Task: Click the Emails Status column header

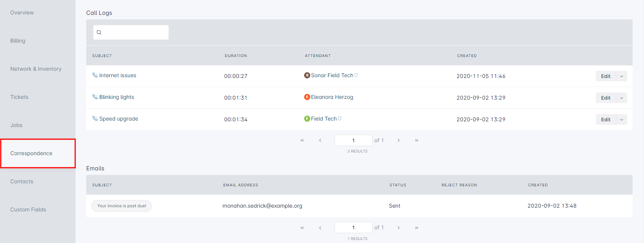Action: (398, 185)
